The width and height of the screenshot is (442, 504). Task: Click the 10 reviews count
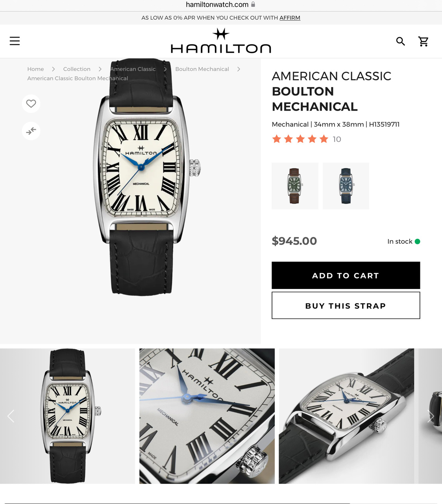click(337, 139)
